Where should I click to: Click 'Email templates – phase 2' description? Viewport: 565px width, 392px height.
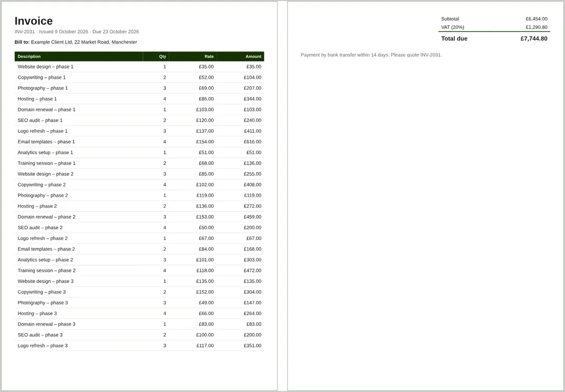click(46, 249)
